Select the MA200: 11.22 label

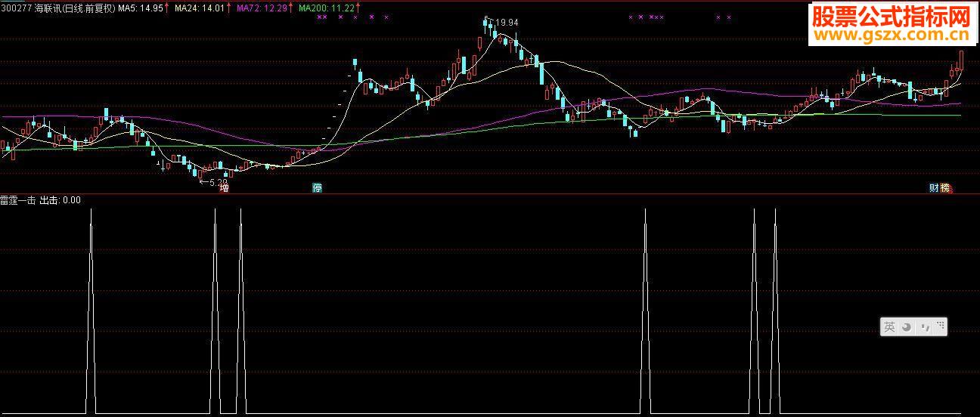click(327, 8)
